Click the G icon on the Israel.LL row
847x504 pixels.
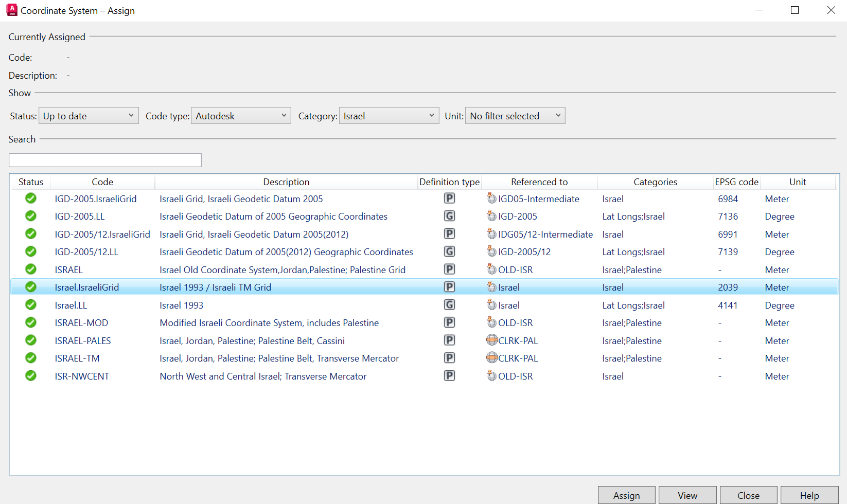click(x=449, y=304)
